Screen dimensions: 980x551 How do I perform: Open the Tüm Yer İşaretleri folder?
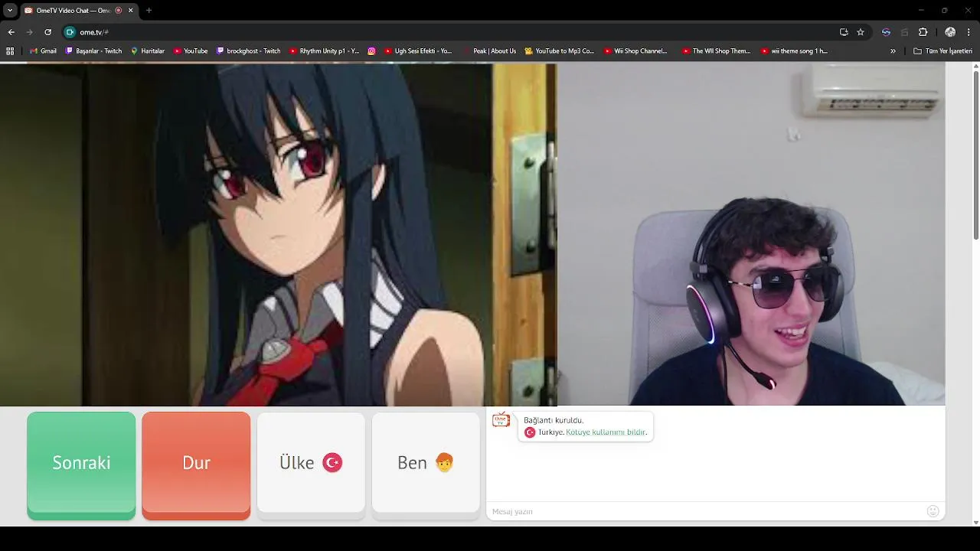pyautogui.click(x=942, y=51)
